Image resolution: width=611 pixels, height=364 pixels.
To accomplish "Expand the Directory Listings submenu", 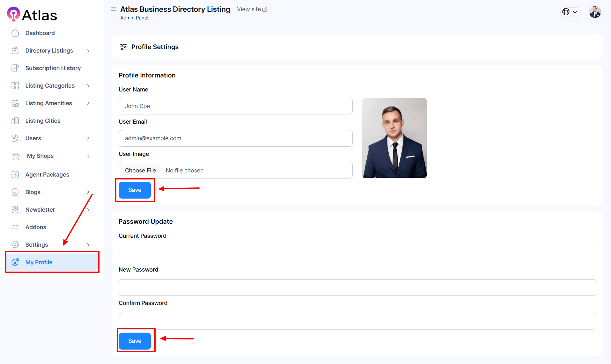I will click(88, 51).
